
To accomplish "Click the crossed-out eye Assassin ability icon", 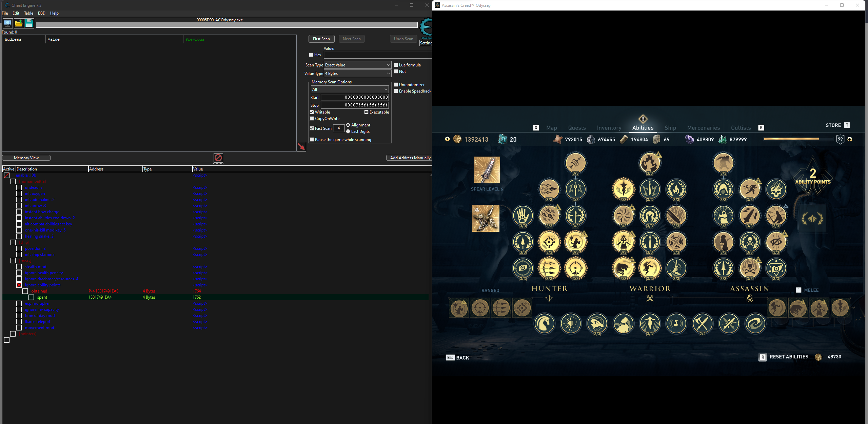I will tap(776, 242).
